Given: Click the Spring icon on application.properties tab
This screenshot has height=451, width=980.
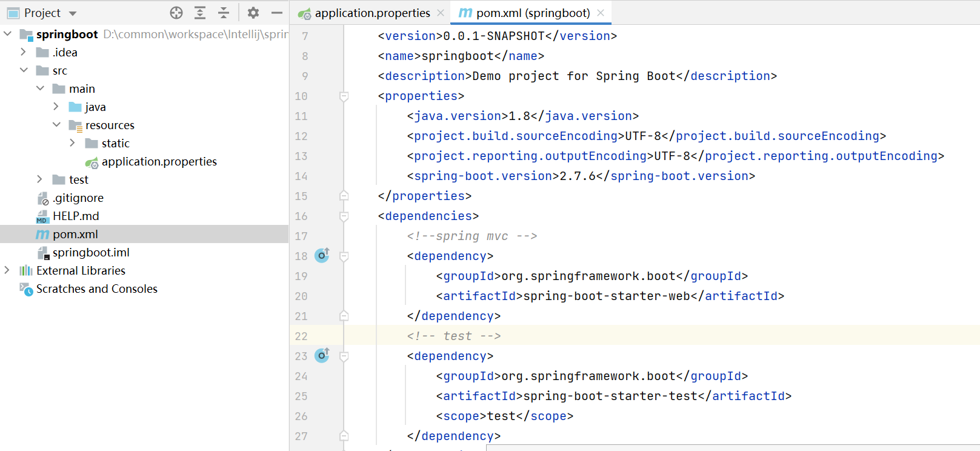Looking at the screenshot, I should tap(305, 13).
